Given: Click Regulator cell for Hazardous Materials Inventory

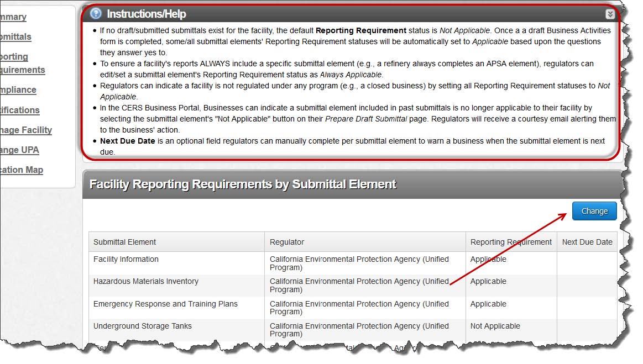Looking at the screenshot, I should click(x=365, y=286).
